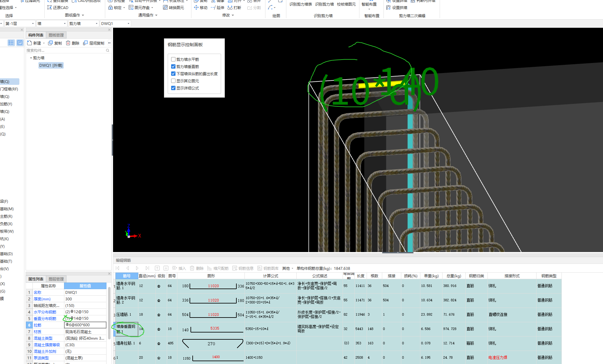Uncheck 剪力墙垂直筋 checkbox
Image resolution: width=603 pixels, height=364 pixels.
tap(173, 66)
